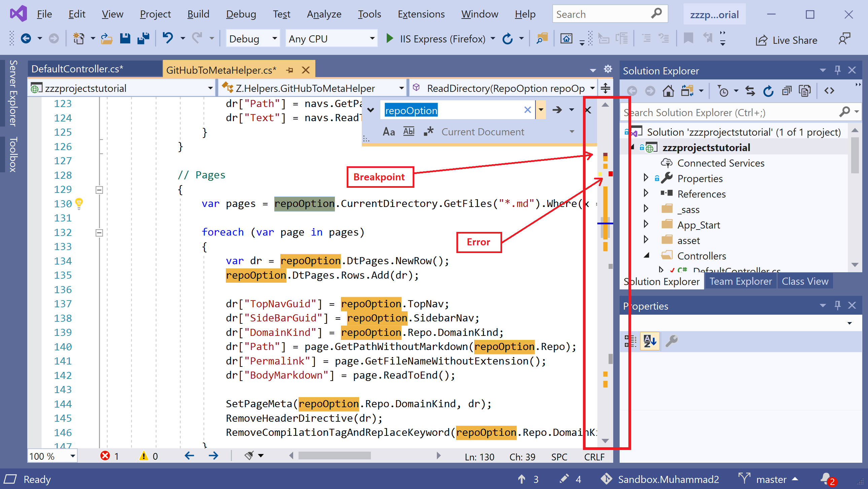The height and width of the screenshot is (489, 868).
Task: Click alphabetical sort icon in Properties
Action: click(x=649, y=341)
